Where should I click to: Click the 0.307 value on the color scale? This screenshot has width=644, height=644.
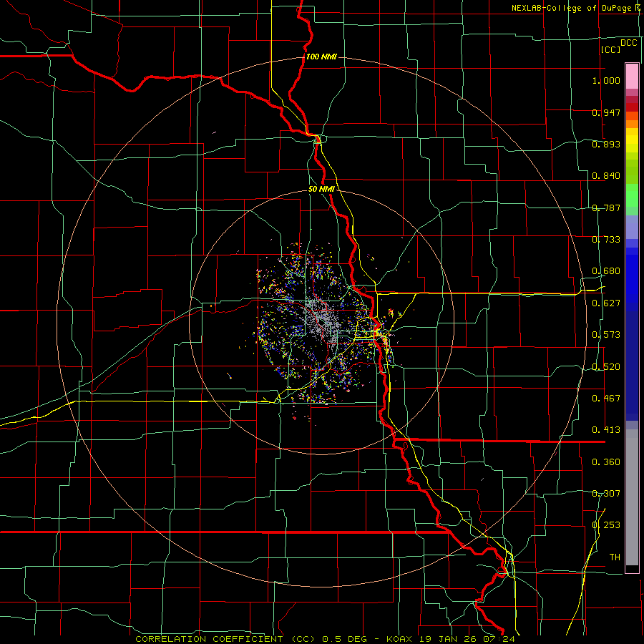(x=606, y=494)
